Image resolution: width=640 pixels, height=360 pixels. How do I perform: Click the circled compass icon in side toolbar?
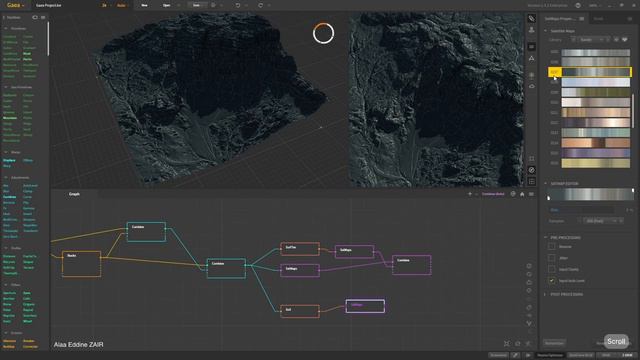tap(531, 170)
